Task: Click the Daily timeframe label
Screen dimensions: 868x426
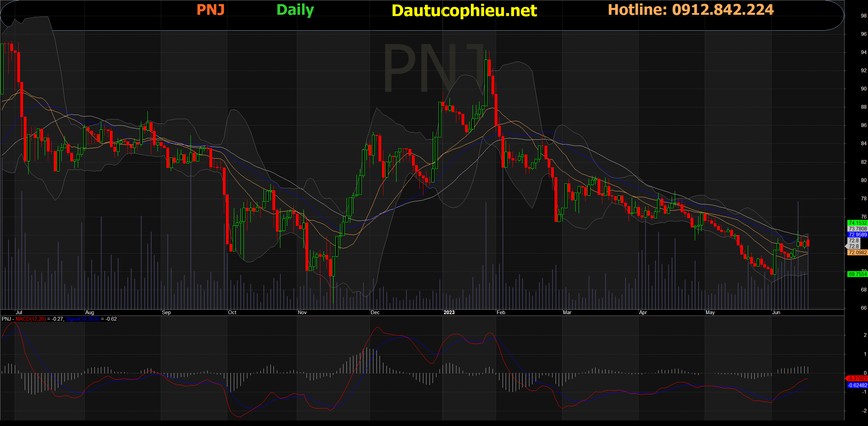Action: tap(295, 10)
